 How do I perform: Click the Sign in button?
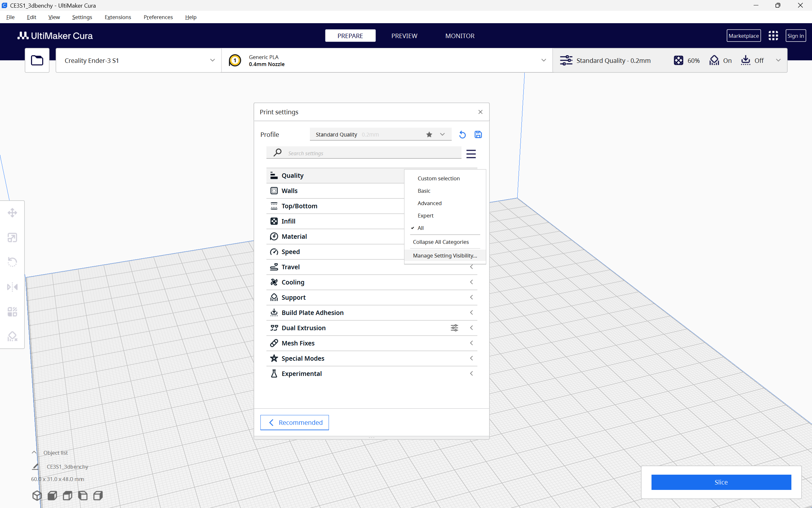(x=796, y=36)
